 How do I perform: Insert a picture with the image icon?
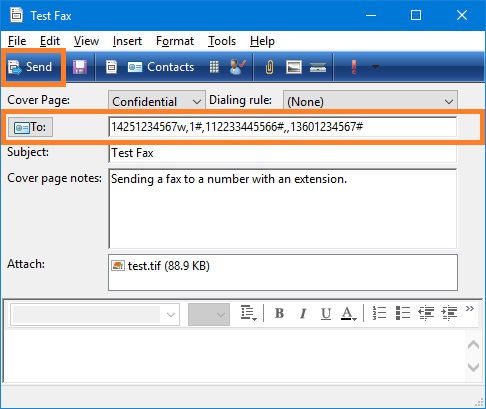(x=294, y=67)
